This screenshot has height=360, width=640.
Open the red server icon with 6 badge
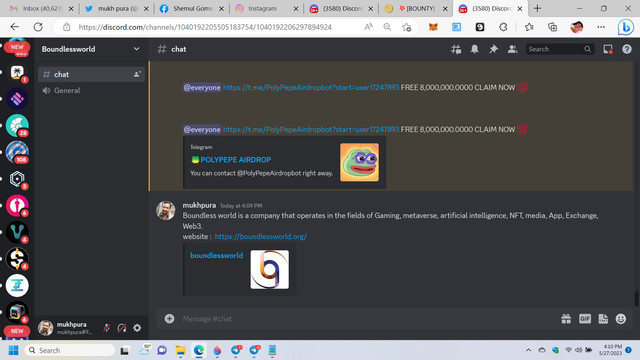pos(17,205)
